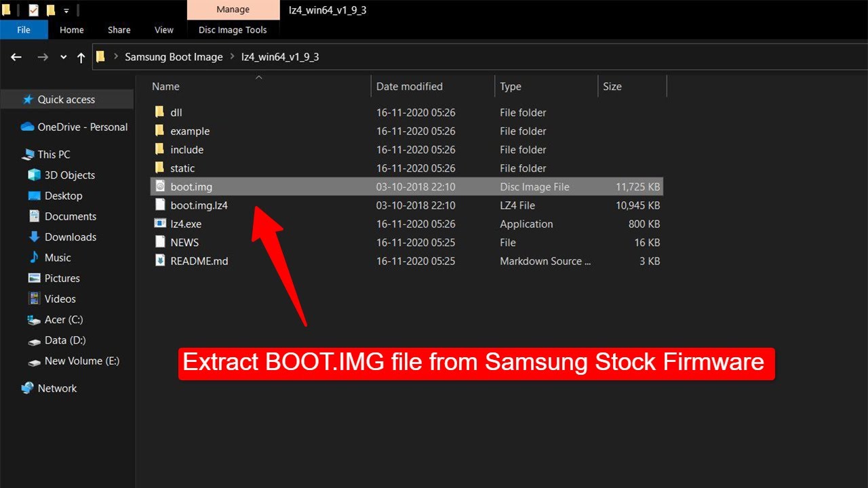Switch to the View ribbon tab

164,30
